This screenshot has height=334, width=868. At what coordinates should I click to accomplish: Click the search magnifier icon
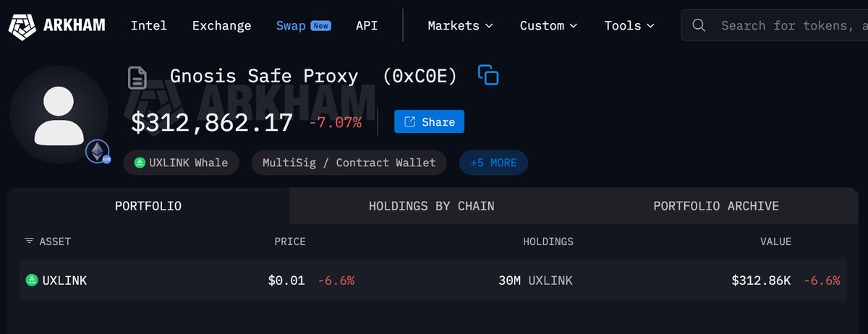pos(699,25)
